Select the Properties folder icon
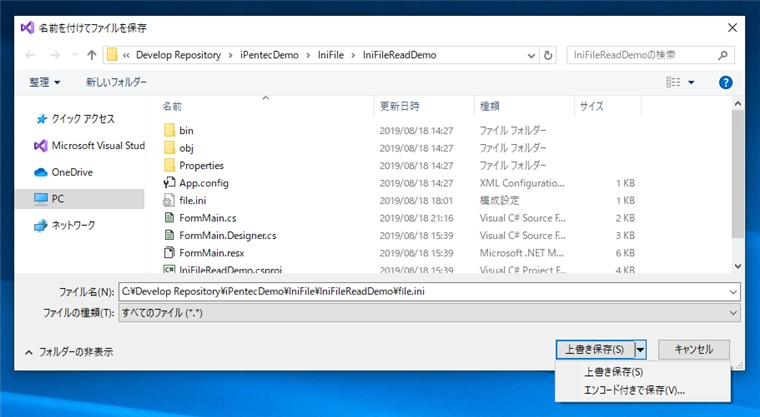This screenshot has width=760, height=417. point(169,165)
